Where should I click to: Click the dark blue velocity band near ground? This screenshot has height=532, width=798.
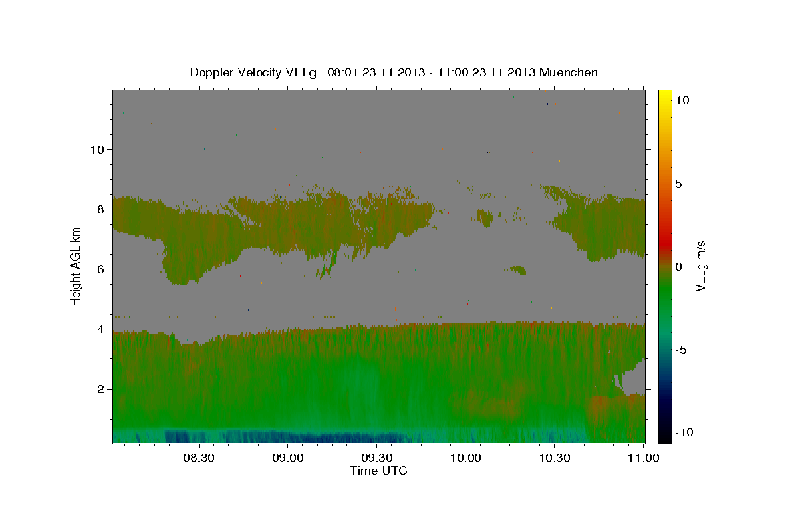pos(286,437)
